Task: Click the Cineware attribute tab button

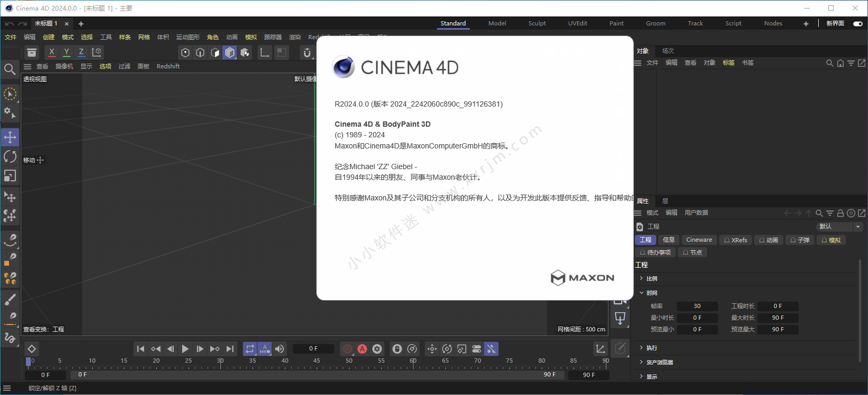Action: tap(699, 240)
